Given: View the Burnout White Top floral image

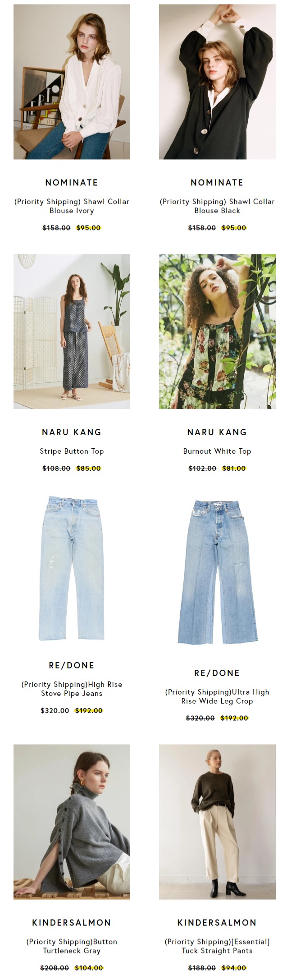Looking at the screenshot, I should coord(217,331).
